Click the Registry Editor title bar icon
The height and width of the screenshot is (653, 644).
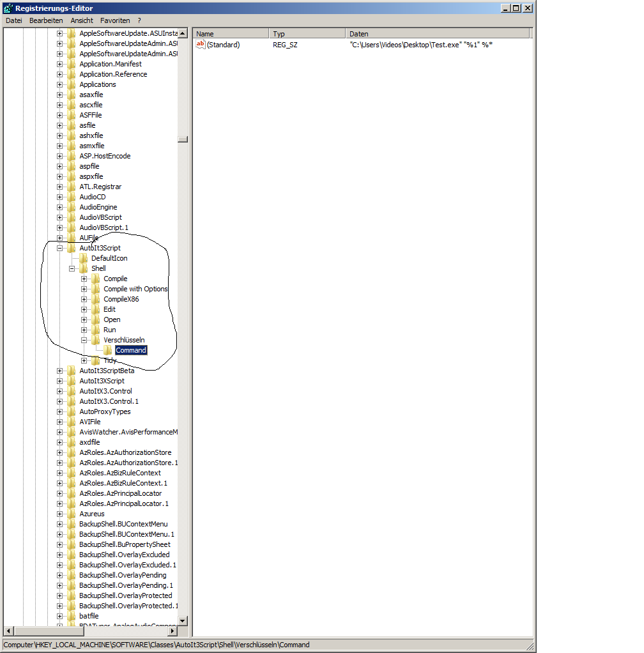(x=8, y=8)
